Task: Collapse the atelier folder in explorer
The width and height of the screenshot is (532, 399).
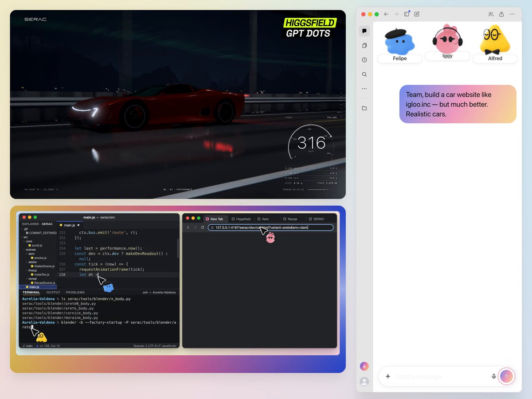Action: (32, 262)
